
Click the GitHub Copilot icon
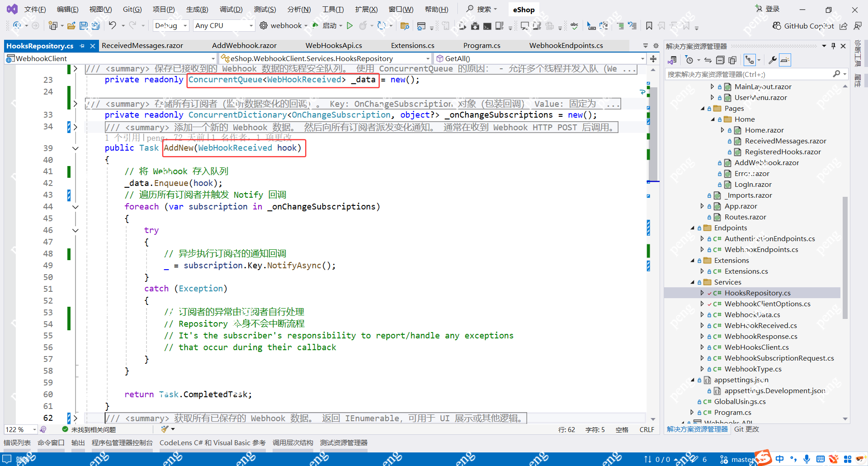[777, 26]
